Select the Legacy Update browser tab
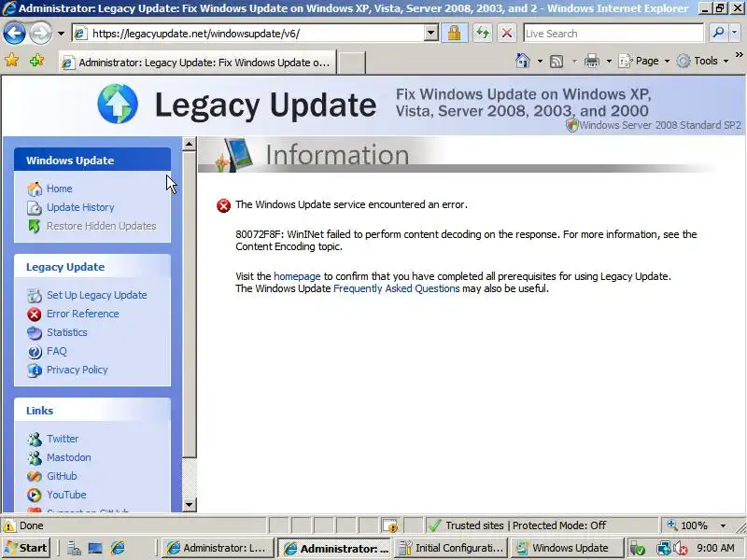 197,63
